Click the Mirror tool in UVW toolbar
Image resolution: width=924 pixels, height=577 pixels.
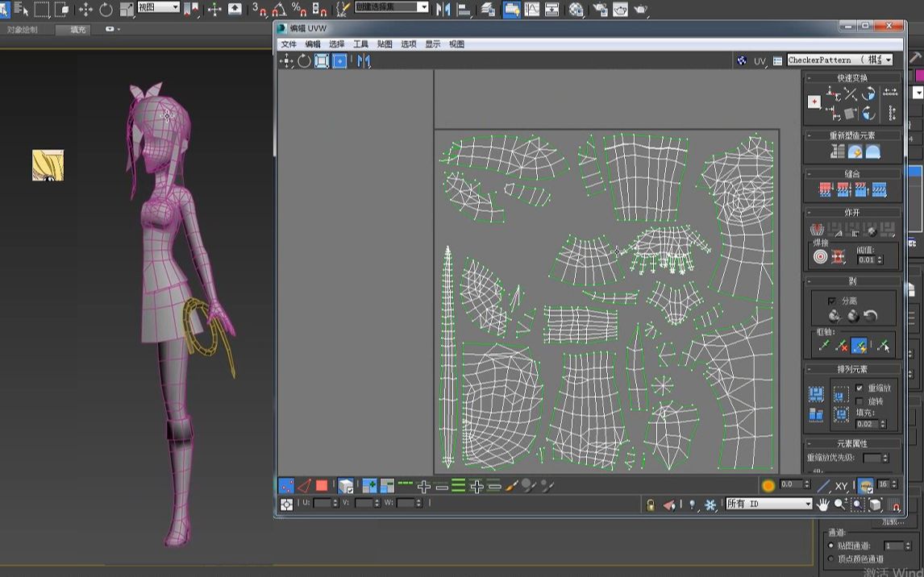coord(364,61)
